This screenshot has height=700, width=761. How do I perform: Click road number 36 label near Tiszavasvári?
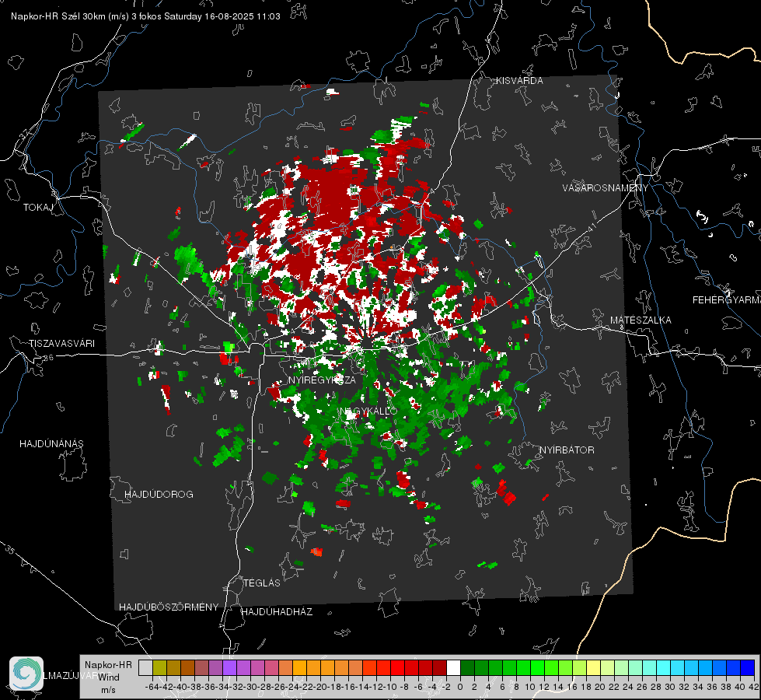pos(48,358)
